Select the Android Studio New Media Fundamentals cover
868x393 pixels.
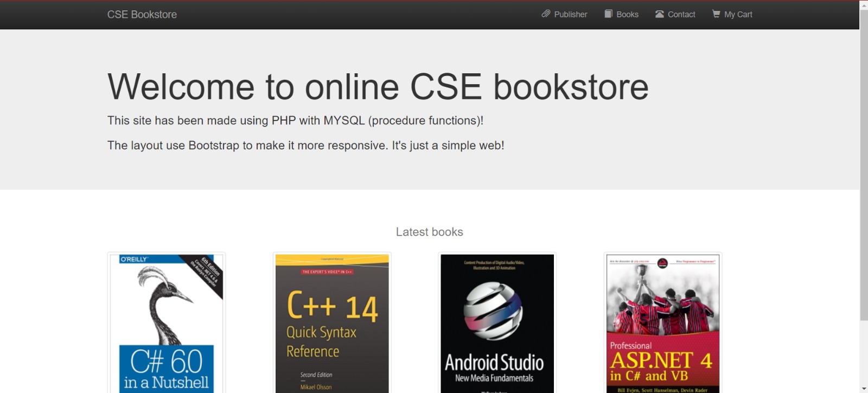(x=497, y=323)
